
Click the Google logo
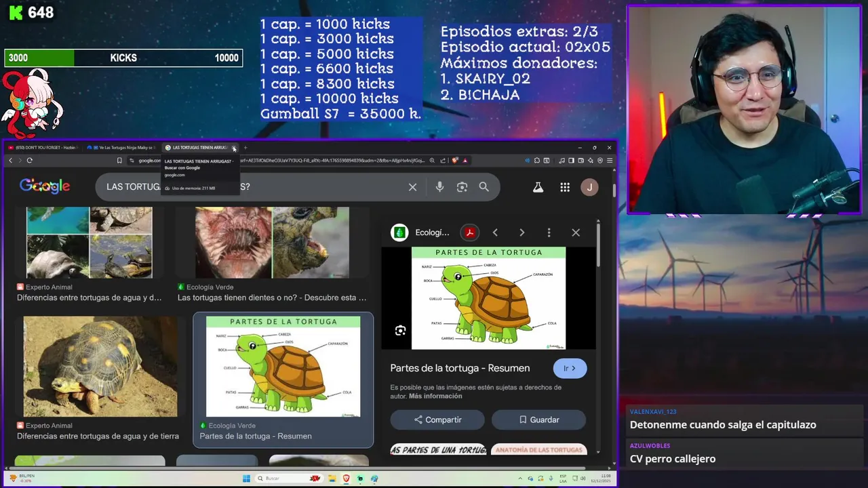click(45, 186)
